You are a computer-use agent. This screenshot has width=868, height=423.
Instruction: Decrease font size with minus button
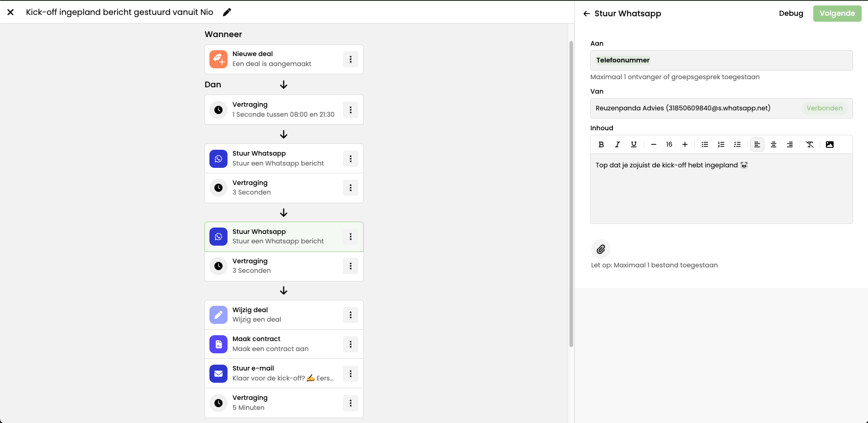tap(654, 144)
